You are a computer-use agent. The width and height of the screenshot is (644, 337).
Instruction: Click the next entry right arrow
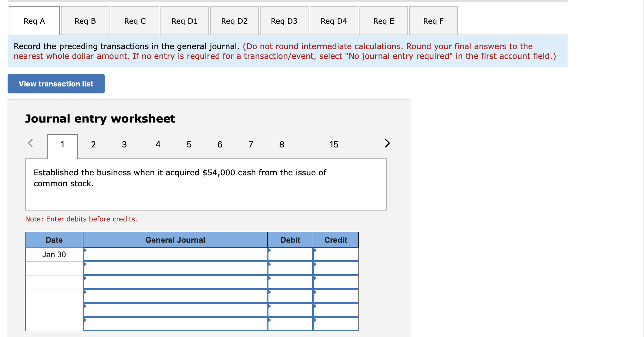click(387, 143)
